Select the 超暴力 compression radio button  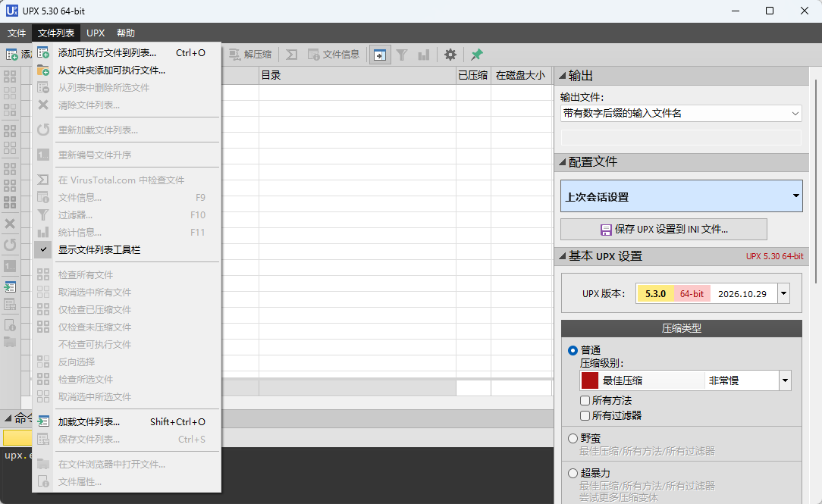pos(573,473)
